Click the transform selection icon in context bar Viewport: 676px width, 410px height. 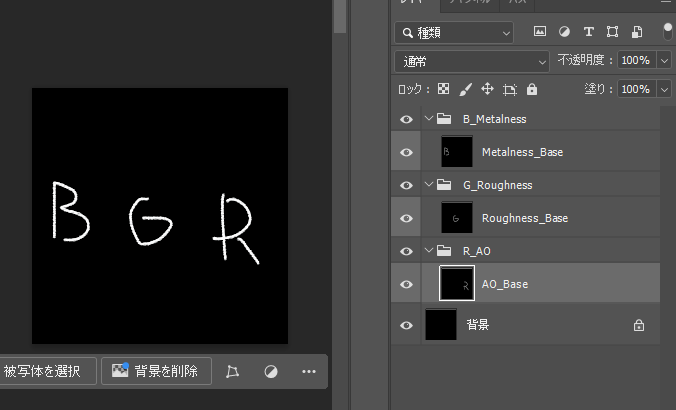click(232, 371)
